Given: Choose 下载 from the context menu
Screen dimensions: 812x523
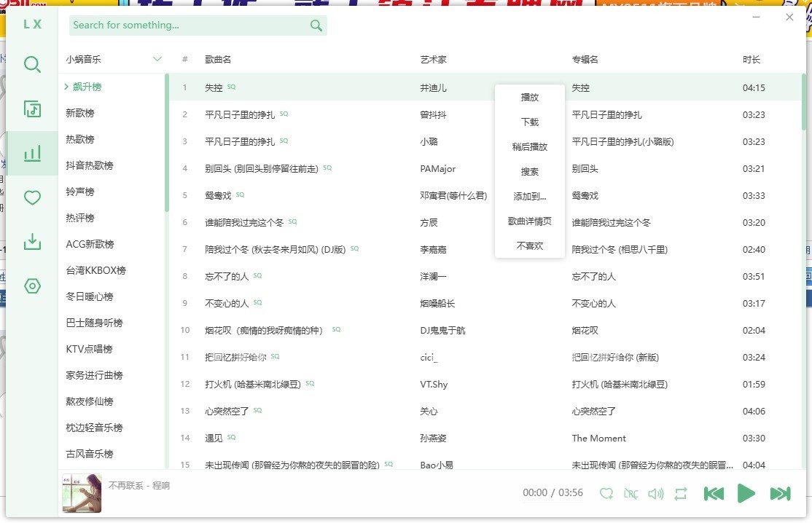Looking at the screenshot, I should click(x=530, y=122).
